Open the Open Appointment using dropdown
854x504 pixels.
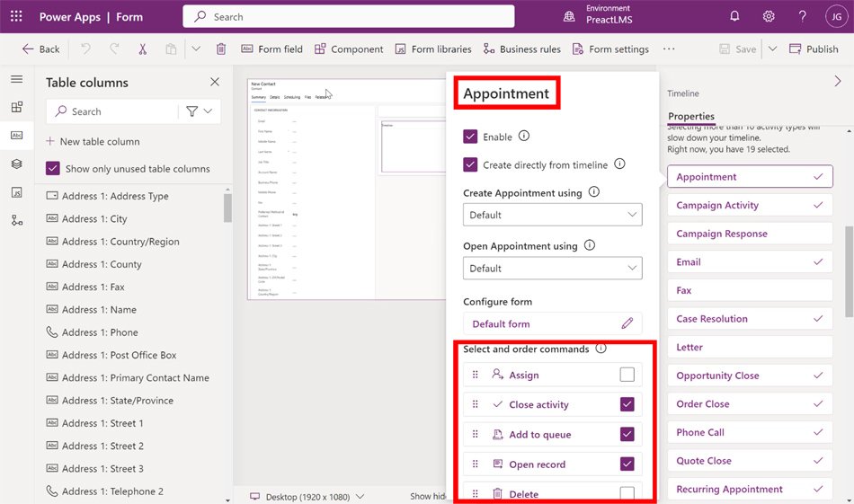click(x=553, y=268)
